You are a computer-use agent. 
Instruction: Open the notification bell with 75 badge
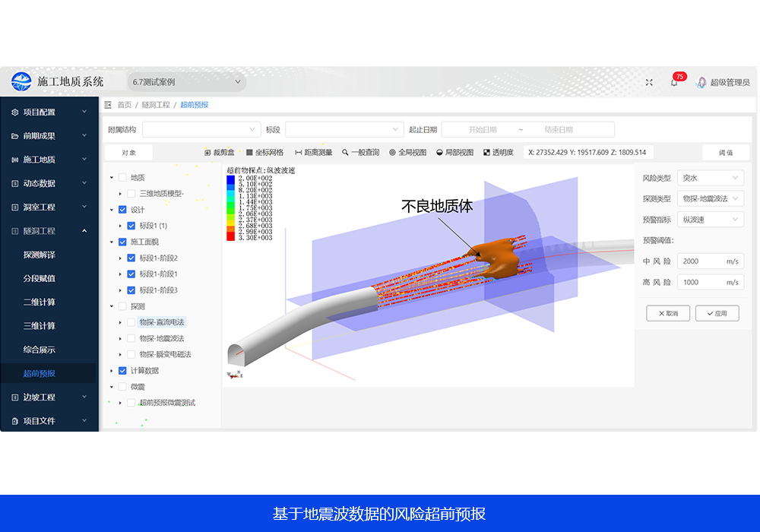click(673, 82)
